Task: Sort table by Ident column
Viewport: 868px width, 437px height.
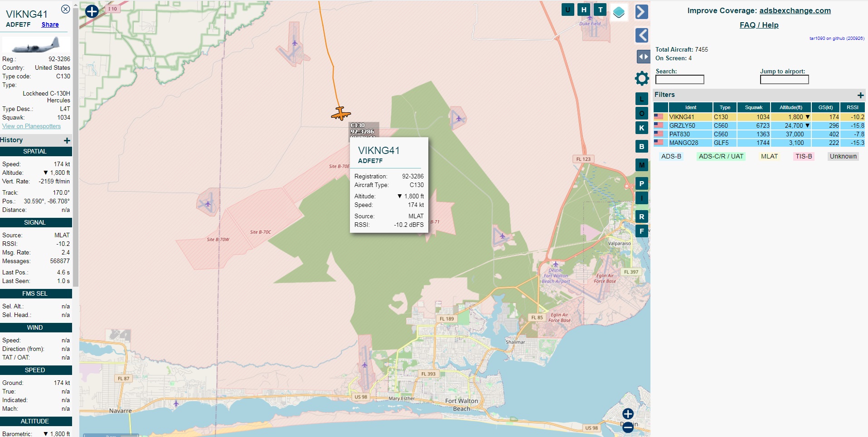Action: click(x=691, y=107)
